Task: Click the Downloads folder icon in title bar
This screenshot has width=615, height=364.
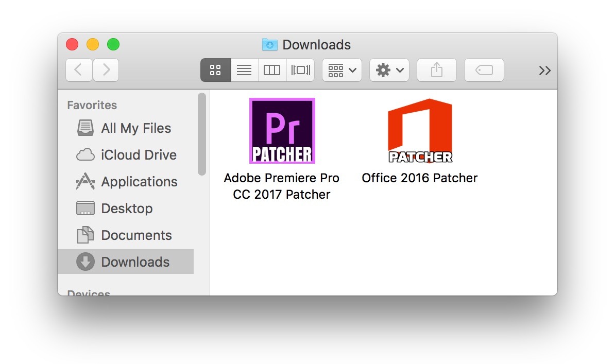Action: tap(270, 44)
